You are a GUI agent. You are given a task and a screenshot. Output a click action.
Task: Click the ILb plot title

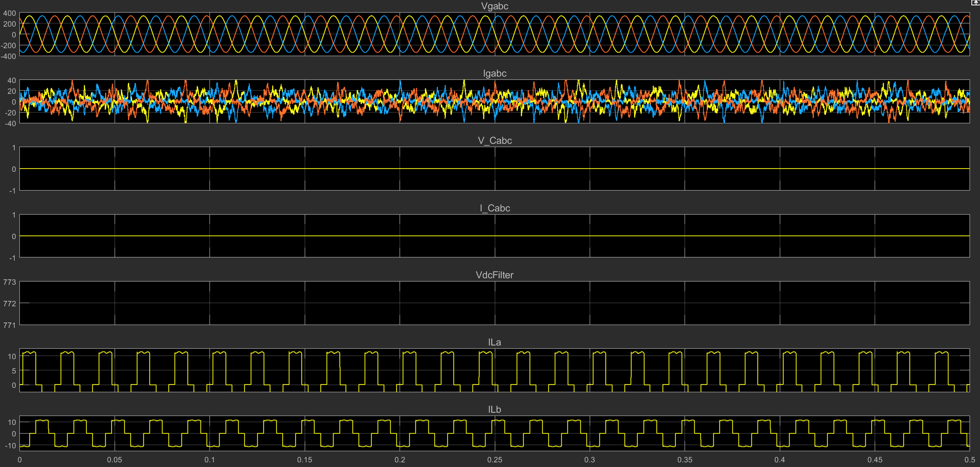click(494, 409)
